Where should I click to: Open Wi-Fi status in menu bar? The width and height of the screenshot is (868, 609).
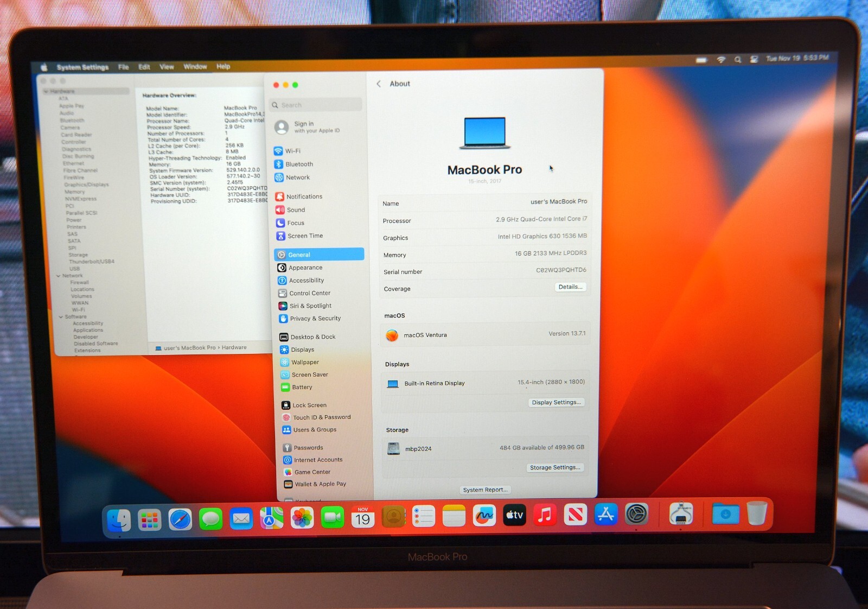point(721,60)
